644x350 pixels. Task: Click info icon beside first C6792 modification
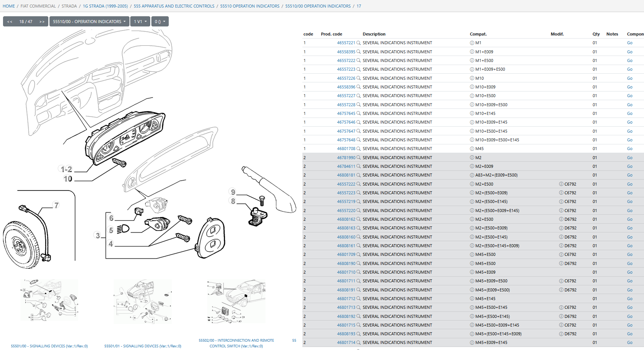561,184
